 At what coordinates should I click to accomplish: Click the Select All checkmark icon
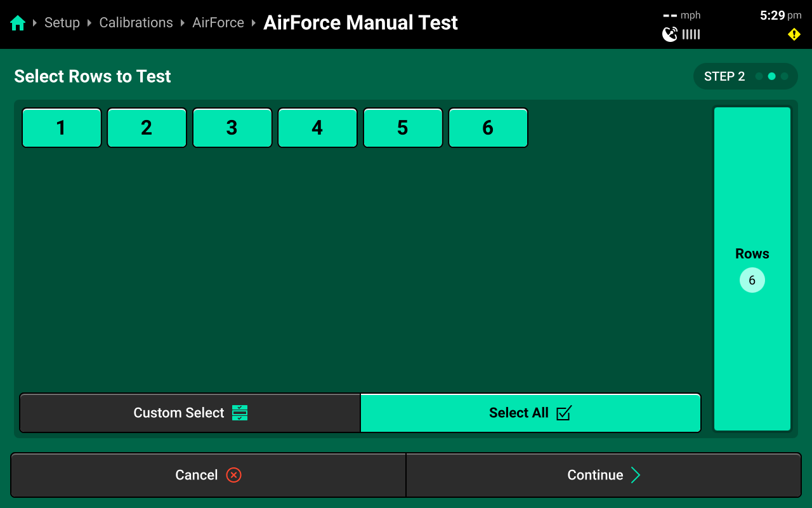pos(563,413)
